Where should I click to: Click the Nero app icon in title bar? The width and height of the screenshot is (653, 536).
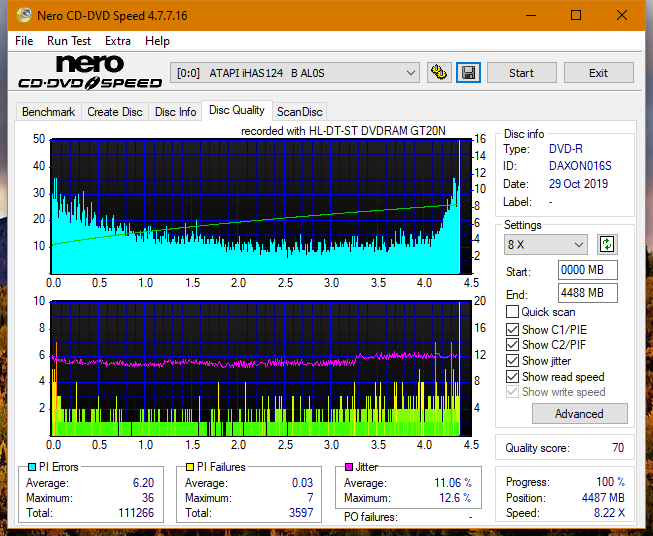tap(24, 15)
